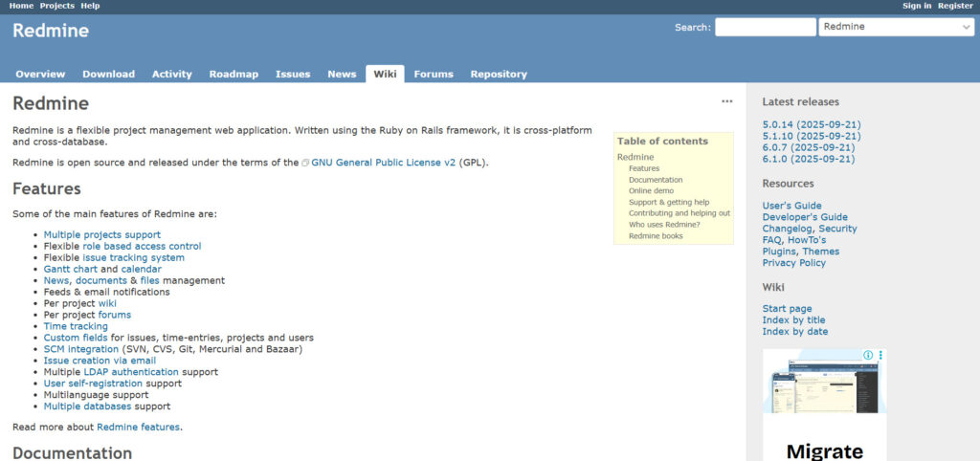Viewport: 980px width, 461px height.
Task: Click external link icon before GNU license
Action: (305, 163)
